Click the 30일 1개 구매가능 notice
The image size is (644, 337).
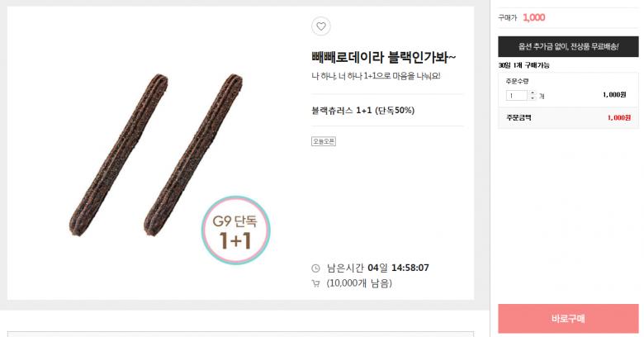(523, 65)
